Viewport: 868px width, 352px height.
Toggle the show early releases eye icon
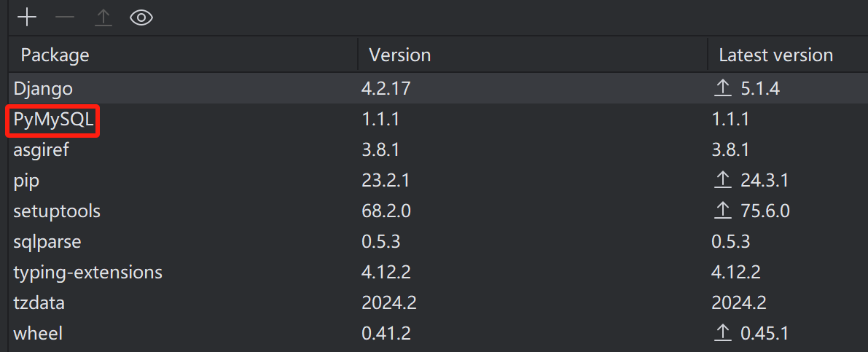click(141, 17)
